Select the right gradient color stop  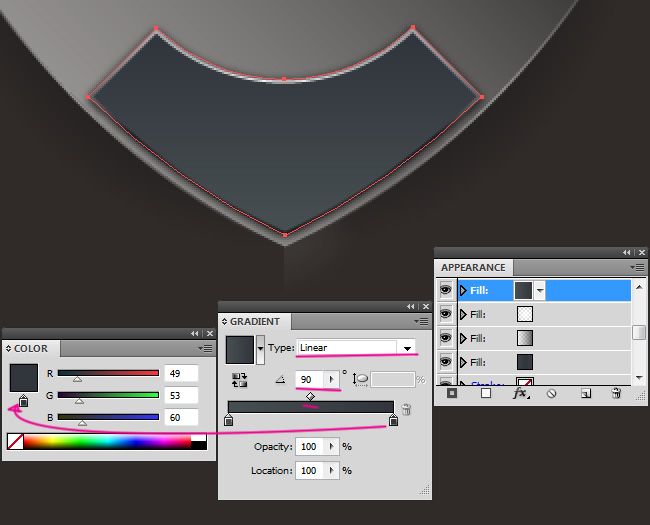pyautogui.click(x=393, y=421)
